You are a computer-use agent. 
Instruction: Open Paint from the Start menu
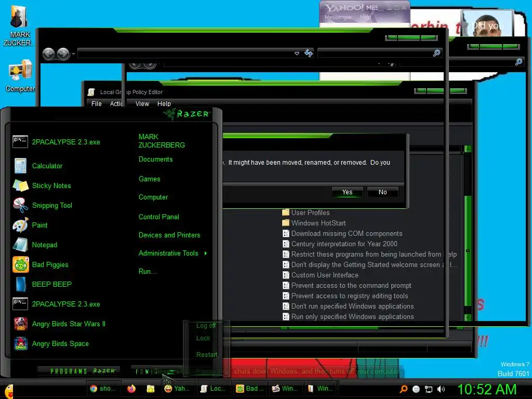point(30,225)
